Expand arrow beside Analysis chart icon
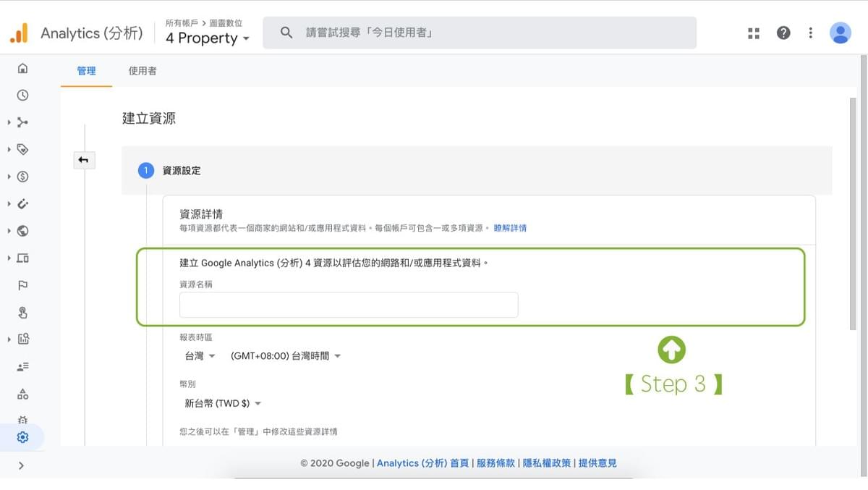The width and height of the screenshot is (868, 490). click(9, 339)
